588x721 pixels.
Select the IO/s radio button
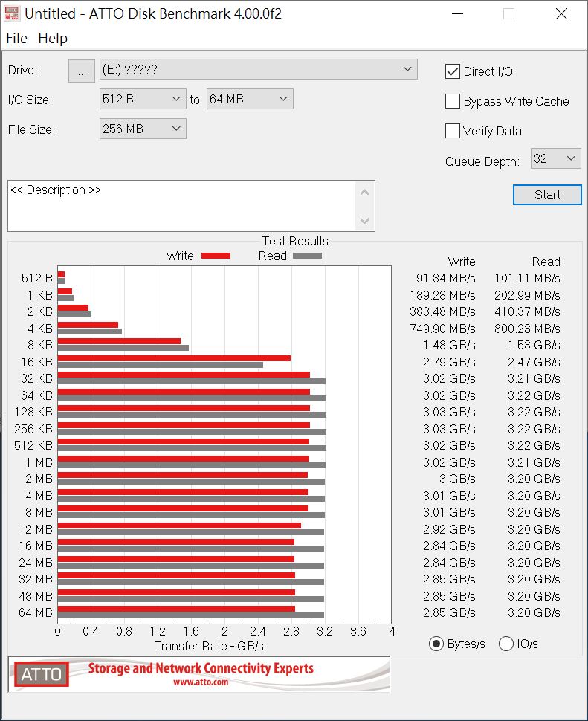click(x=505, y=644)
